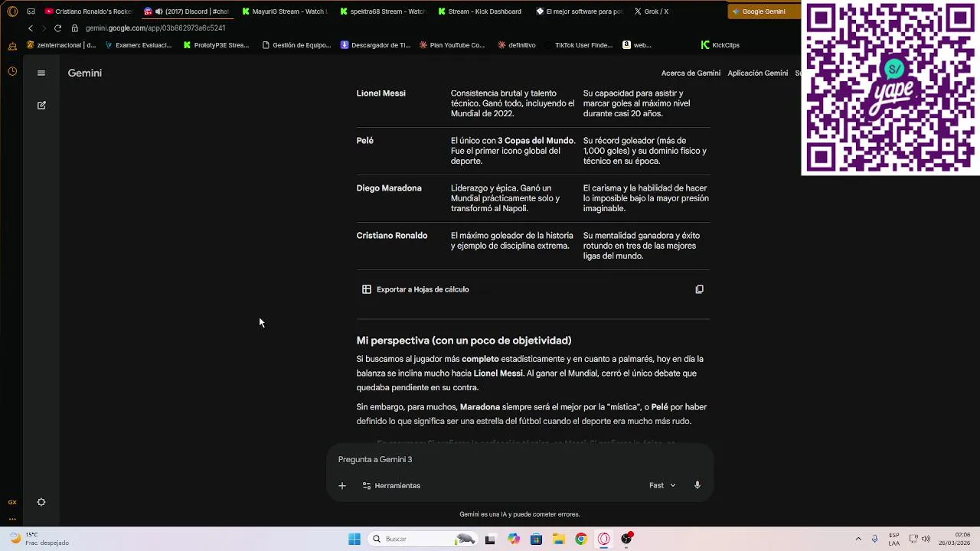Viewport: 980px width, 551px height.
Task: Go back with the browser back arrow
Action: coord(31,28)
